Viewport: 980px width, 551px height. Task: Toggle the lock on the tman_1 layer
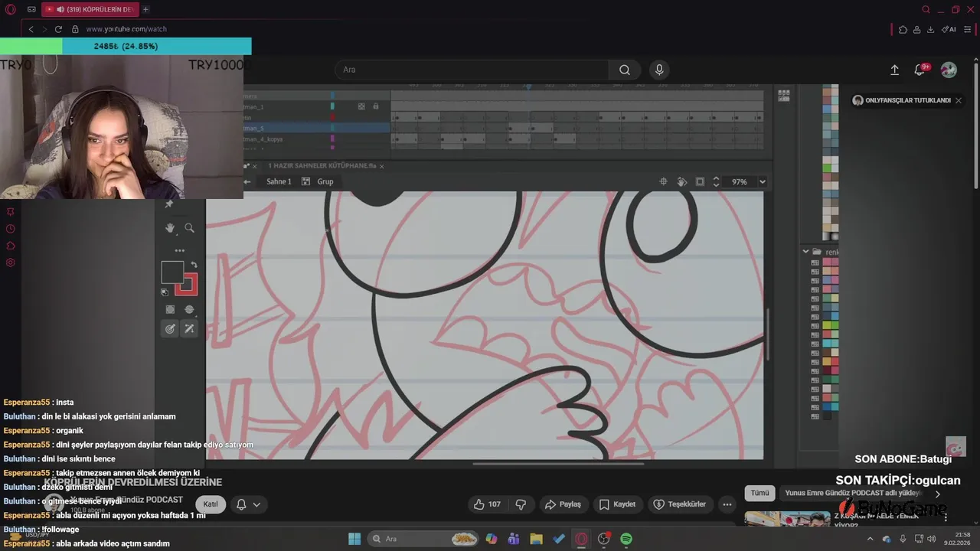(x=375, y=106)
